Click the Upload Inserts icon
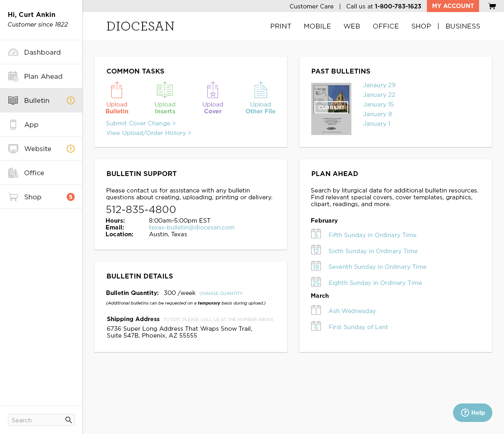Image resolution: width=504 pixels, height=434 pixels. coord(165,90)
